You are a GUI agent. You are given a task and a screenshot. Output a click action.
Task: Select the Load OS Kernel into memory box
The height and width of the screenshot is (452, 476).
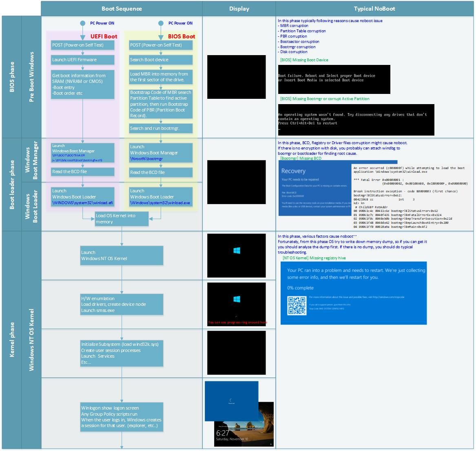click(122, 219)
